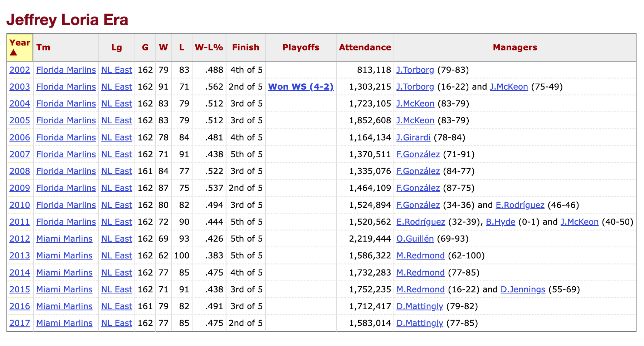
Task: Click the Won WS (4-2) playoffs link
Action: (x=301, y=87)
